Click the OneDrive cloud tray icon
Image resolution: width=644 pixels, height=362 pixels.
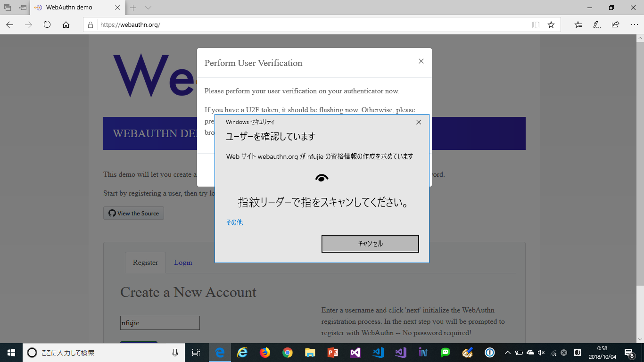[x=530, y=353]
